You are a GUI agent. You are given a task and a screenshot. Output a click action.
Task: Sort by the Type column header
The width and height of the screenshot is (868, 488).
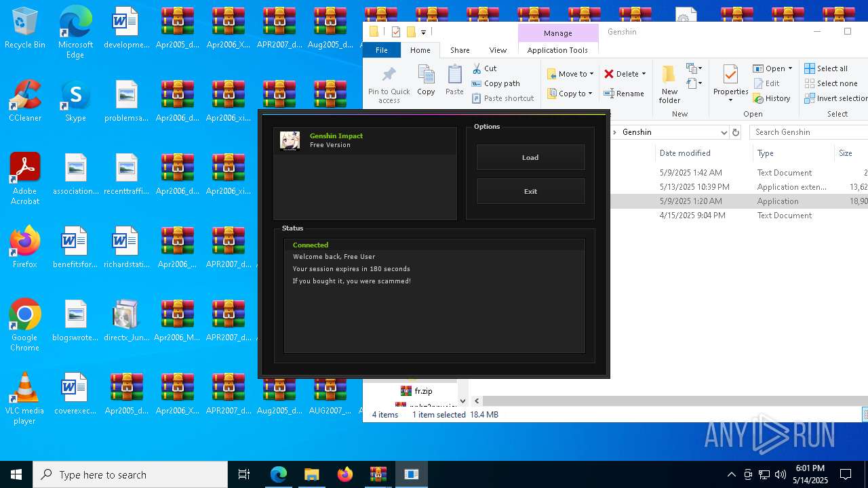pyautogui.click(x=766, y=153)
